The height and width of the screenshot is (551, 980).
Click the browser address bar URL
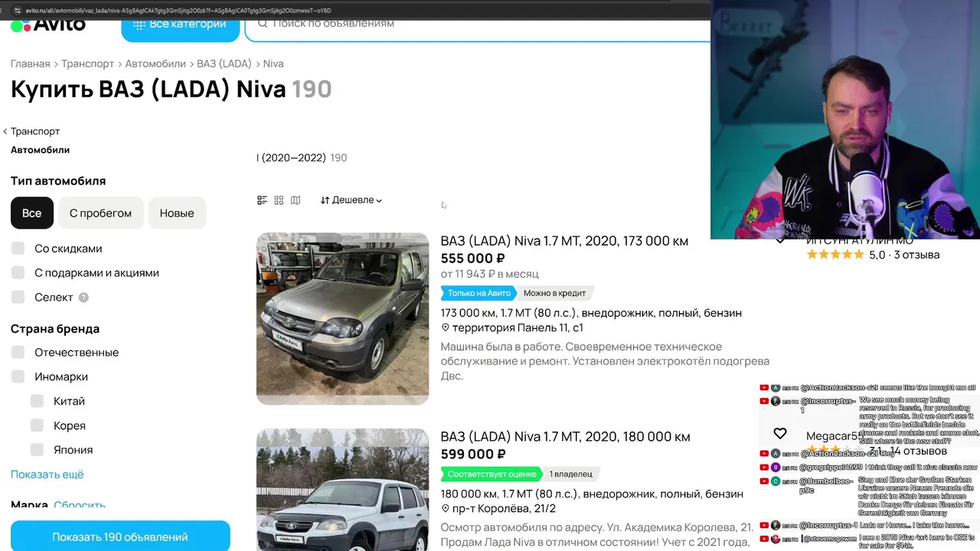click(178, 11)
